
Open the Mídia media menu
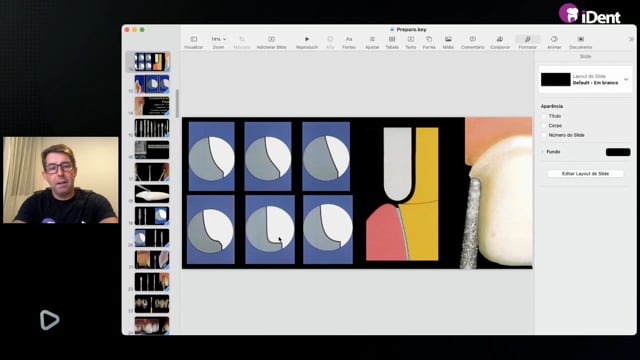pos(448,42)
